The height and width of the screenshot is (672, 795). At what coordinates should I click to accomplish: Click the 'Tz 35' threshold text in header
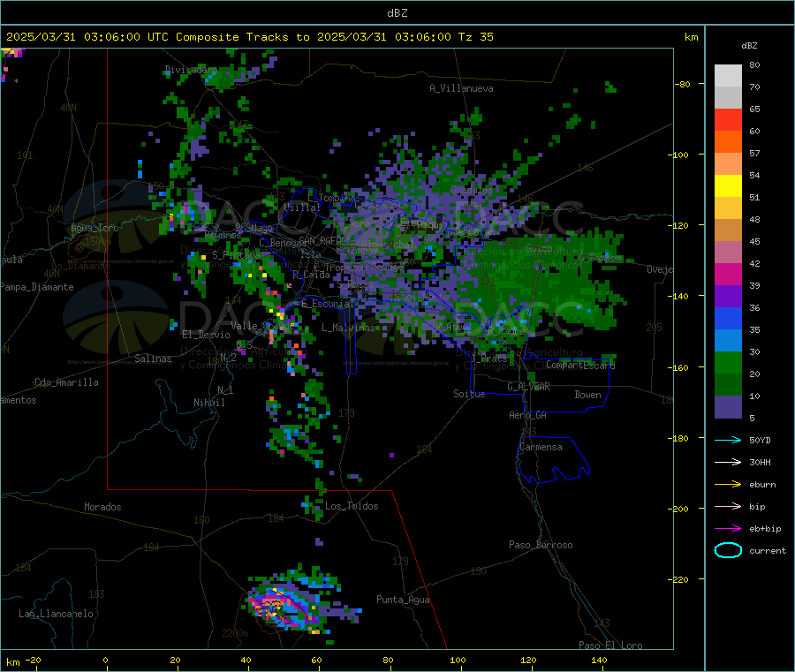coord(475,37)
